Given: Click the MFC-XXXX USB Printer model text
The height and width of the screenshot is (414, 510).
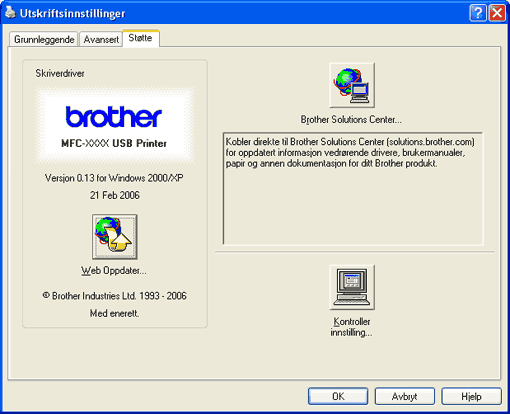Looking at the screenshot, I should click(114, 143).
